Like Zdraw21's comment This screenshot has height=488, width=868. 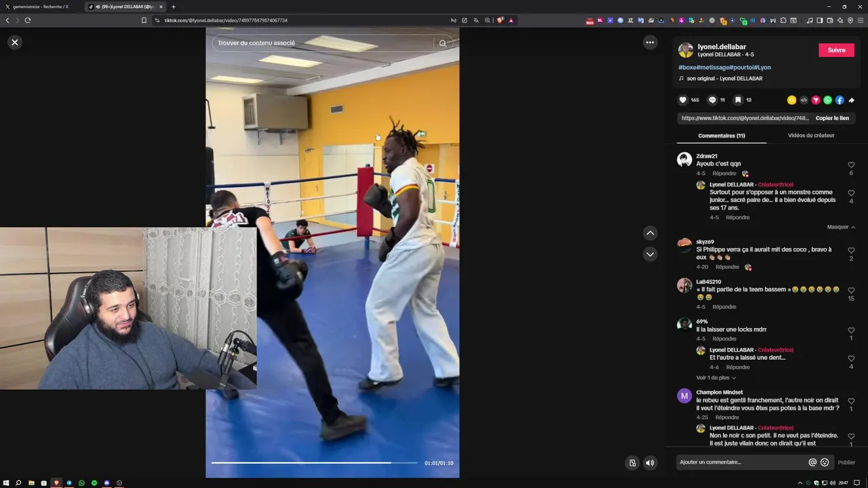pyautogui.click(x=851, y=165)
